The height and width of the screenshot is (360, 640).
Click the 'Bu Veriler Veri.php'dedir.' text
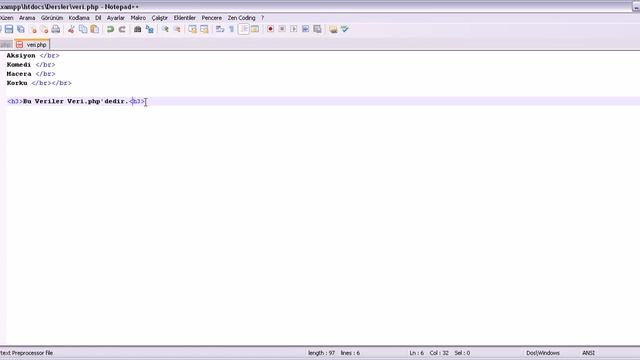(x=76, y=101)
